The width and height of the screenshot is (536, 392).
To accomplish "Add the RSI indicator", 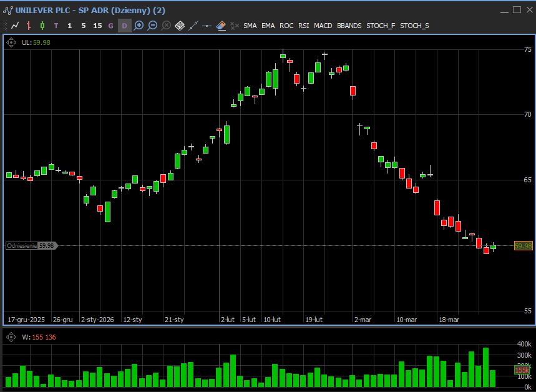I will pyautogui.click(x=303, y=26).
